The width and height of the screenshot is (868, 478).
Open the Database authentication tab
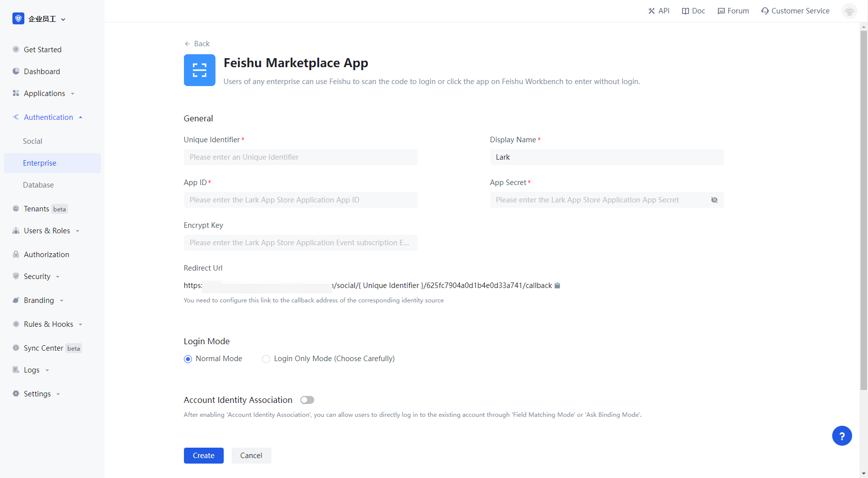(38, 185)
